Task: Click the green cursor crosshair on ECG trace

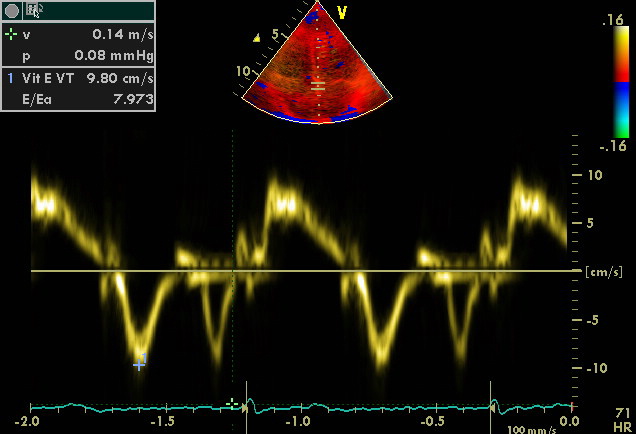Action: pyautogui.click(x=232, y=403)
